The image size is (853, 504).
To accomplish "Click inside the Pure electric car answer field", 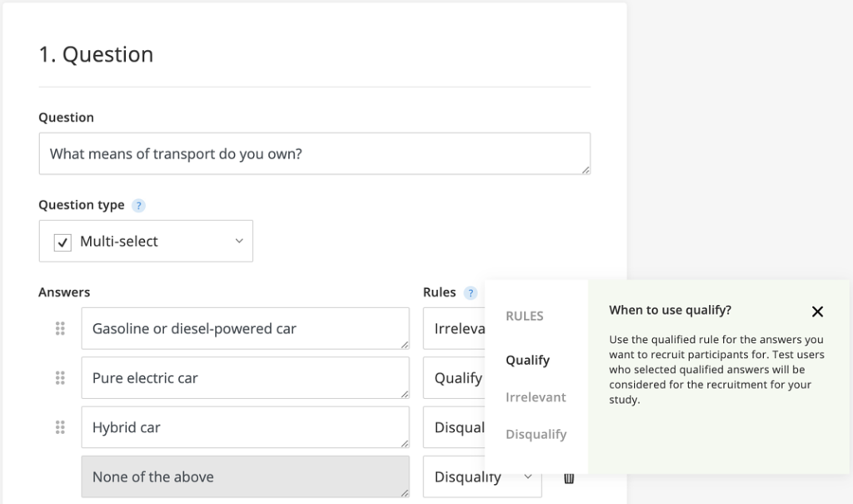I will [246, 377].
